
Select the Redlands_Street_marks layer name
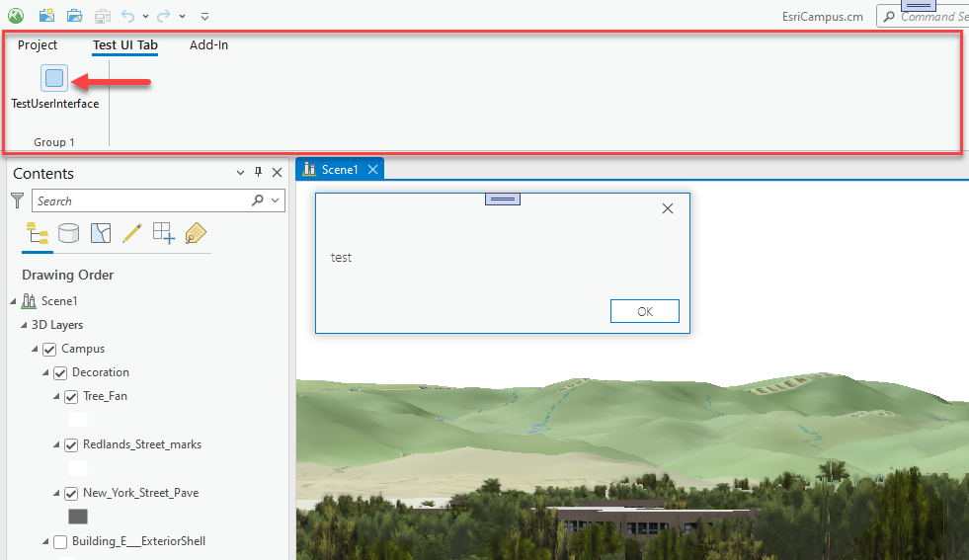[142, 444]
